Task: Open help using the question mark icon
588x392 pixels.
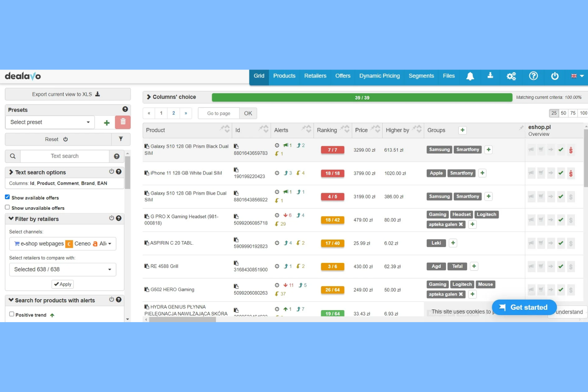Action: click(534, 76)
